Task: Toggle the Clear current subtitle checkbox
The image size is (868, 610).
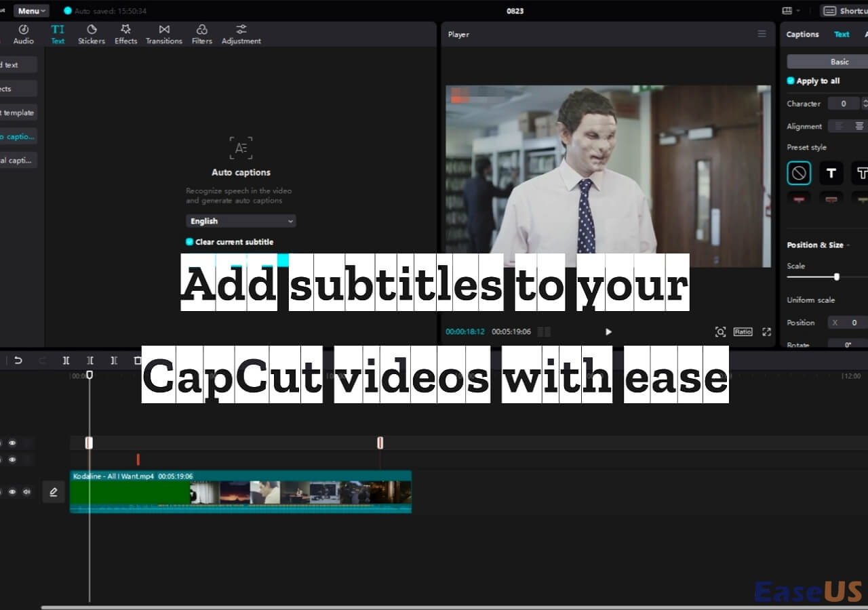Action: coord(190,242)
